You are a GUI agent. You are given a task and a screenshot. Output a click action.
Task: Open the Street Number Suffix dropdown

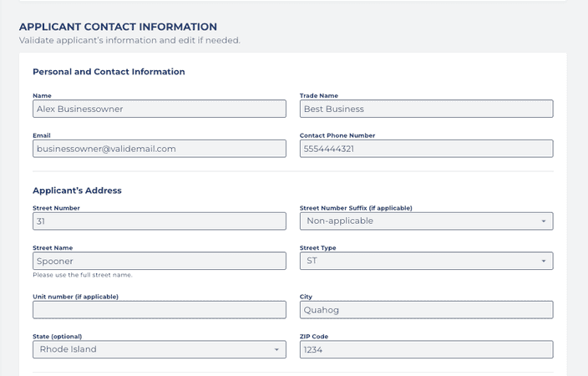[426, 221]
